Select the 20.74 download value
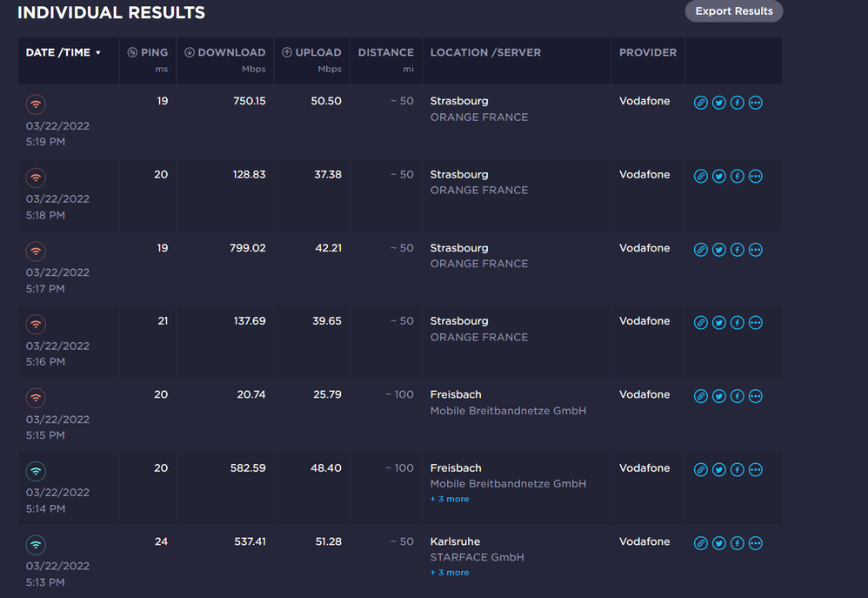The image size is (868, 598). coord(251,394)
